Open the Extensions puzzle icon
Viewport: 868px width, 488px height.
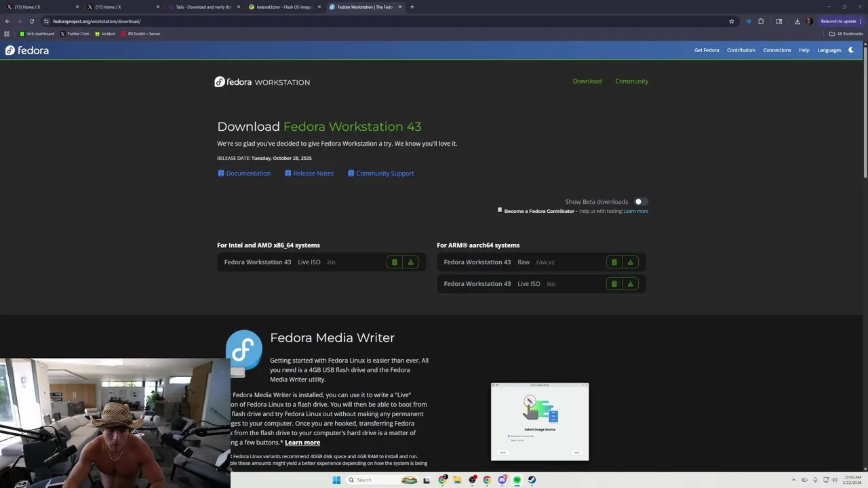pyautogui.click(x=761, y=21)
